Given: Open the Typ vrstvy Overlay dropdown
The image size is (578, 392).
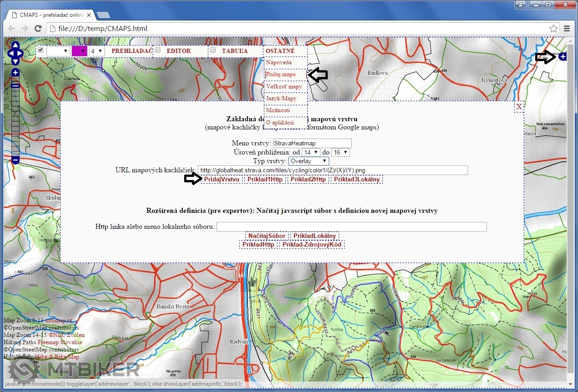Looking at the screenshot, I should [x=309, y=161].
